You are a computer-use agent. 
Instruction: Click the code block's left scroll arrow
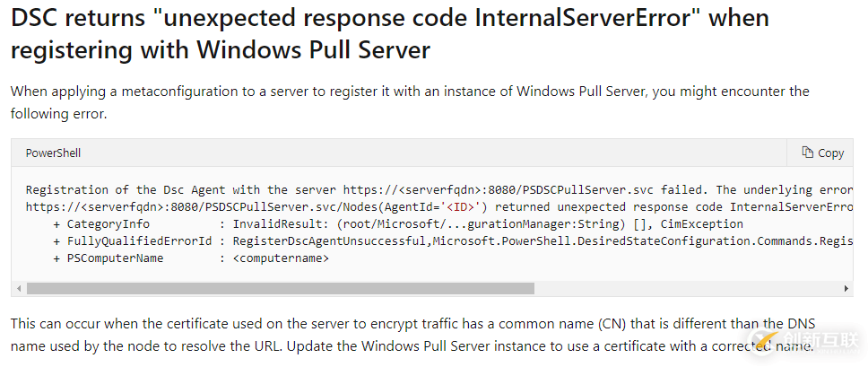pyautogui.click(x=18, y=289)
